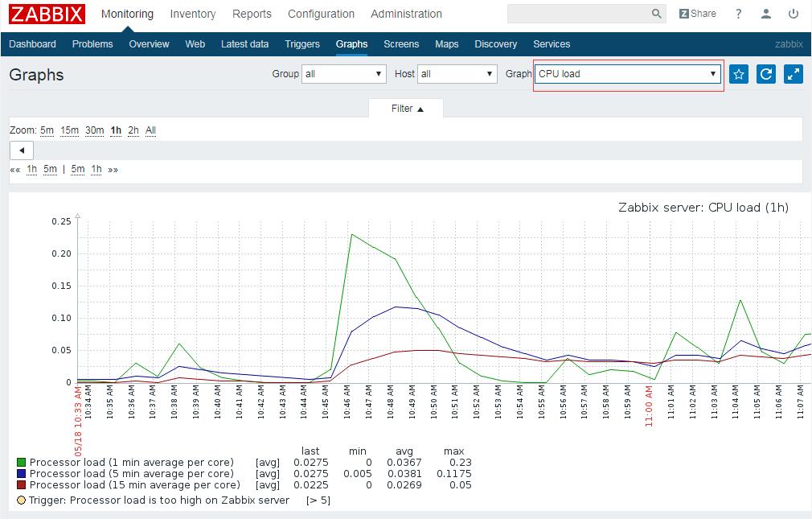Open the help question mark icon
This screenshot has width=812, height=519.
coord(738,14)
